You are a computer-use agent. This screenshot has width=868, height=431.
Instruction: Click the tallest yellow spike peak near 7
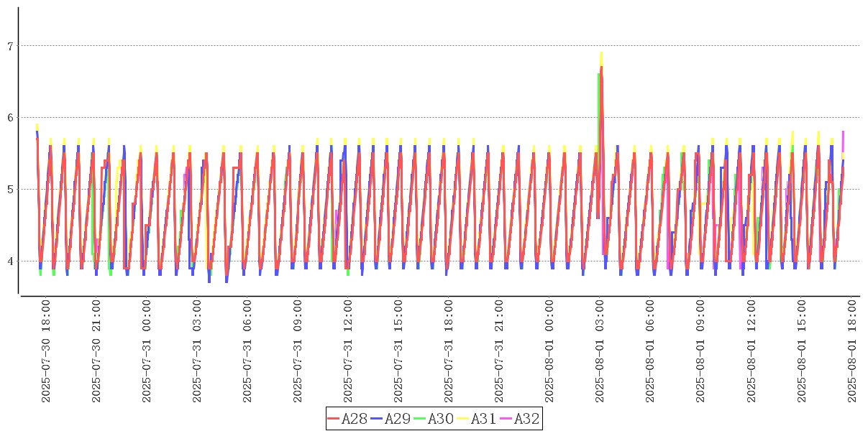tap(601, 52)
